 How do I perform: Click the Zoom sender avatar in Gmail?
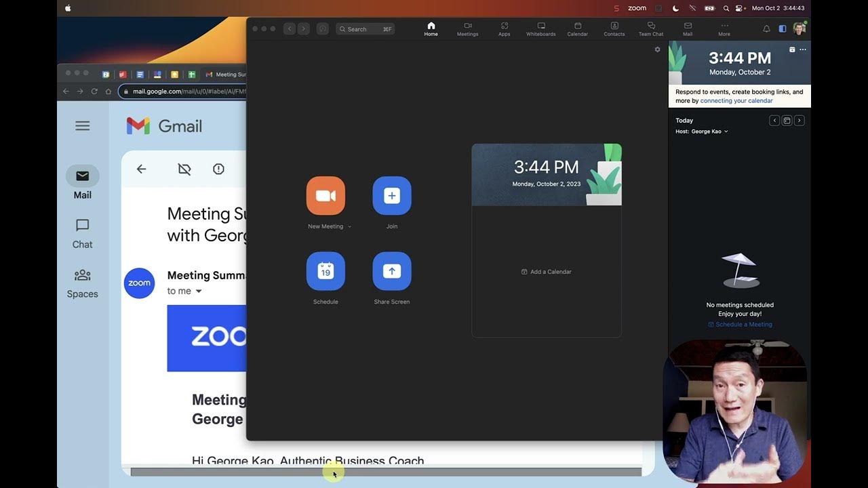(139, 283)
